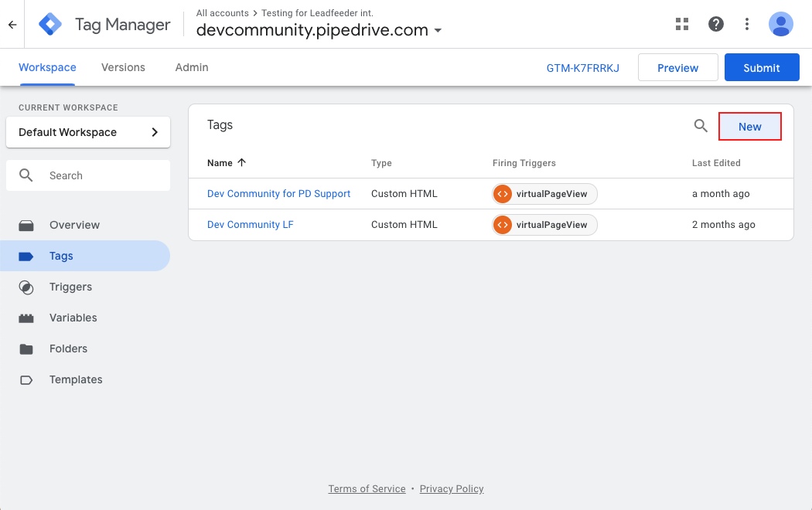Click Custom HTML in Dev Community LF row
The width and height of the screenshot is (812, 510).
click(x=404, y=225)
